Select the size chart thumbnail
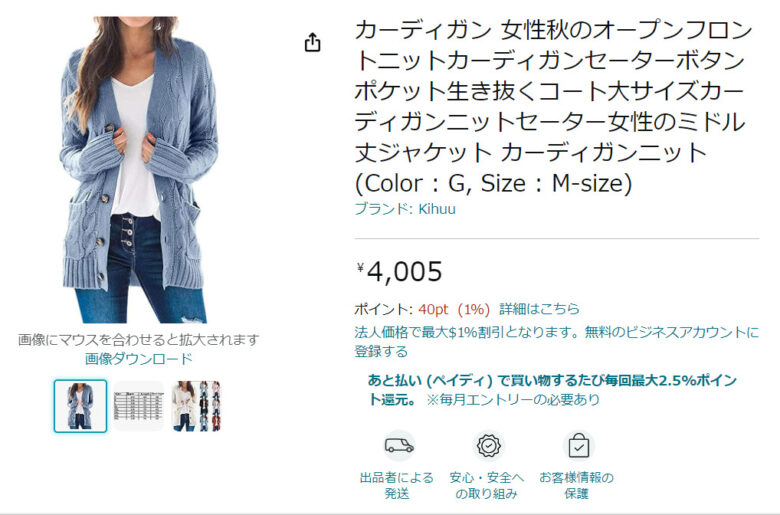 click(x=138, y=406)
